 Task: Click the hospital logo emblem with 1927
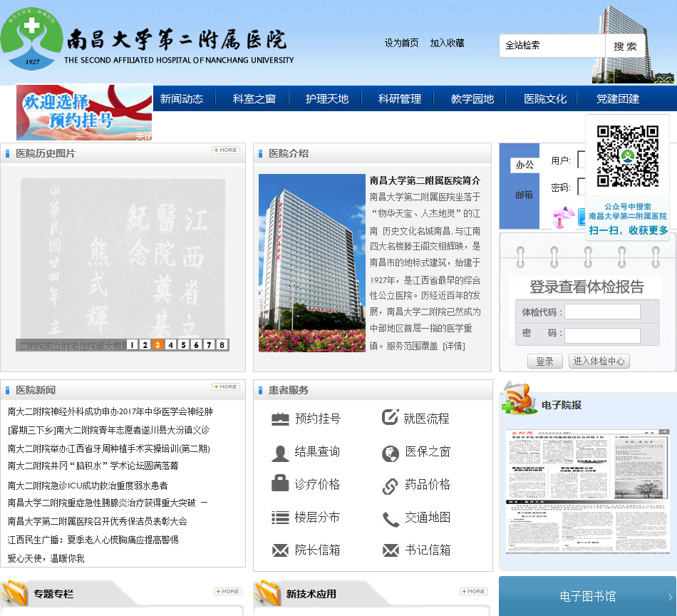point(31,38)
